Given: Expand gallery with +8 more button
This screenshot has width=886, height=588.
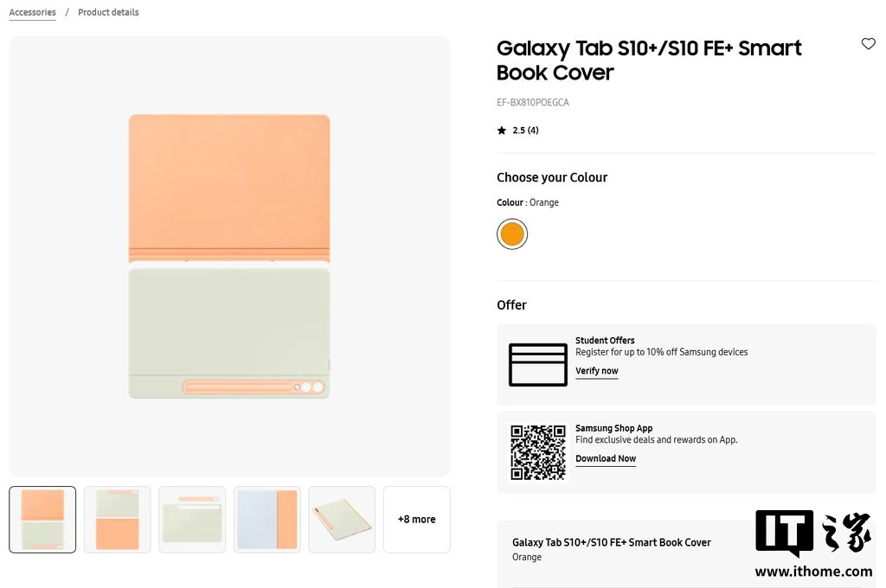Looking at the screenshot, I should (416, 519).
